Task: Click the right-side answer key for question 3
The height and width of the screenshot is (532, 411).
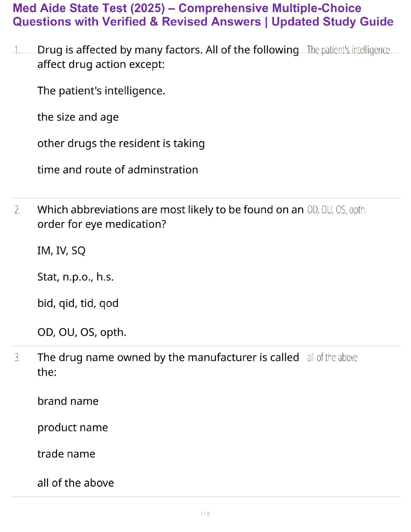Action: 332,358
